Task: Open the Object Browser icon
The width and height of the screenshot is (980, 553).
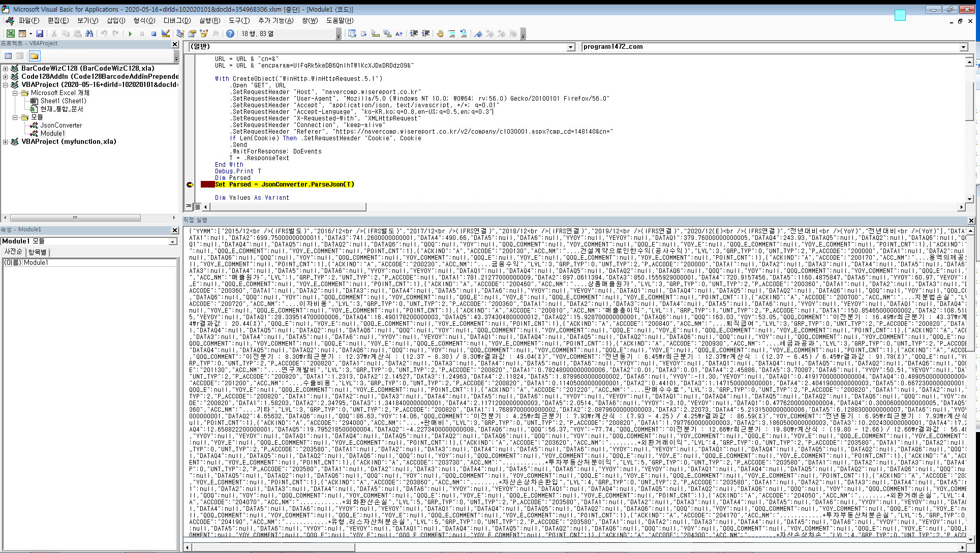Action: [204, 34]
